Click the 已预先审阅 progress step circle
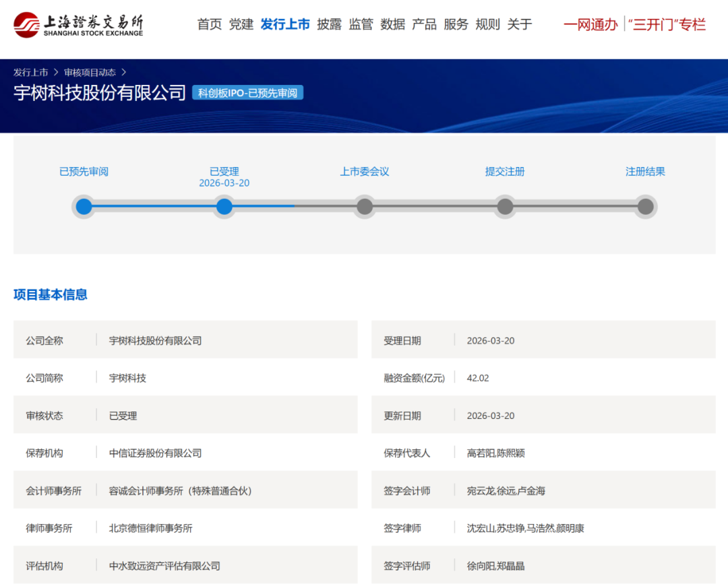 [x=84, y=206]
